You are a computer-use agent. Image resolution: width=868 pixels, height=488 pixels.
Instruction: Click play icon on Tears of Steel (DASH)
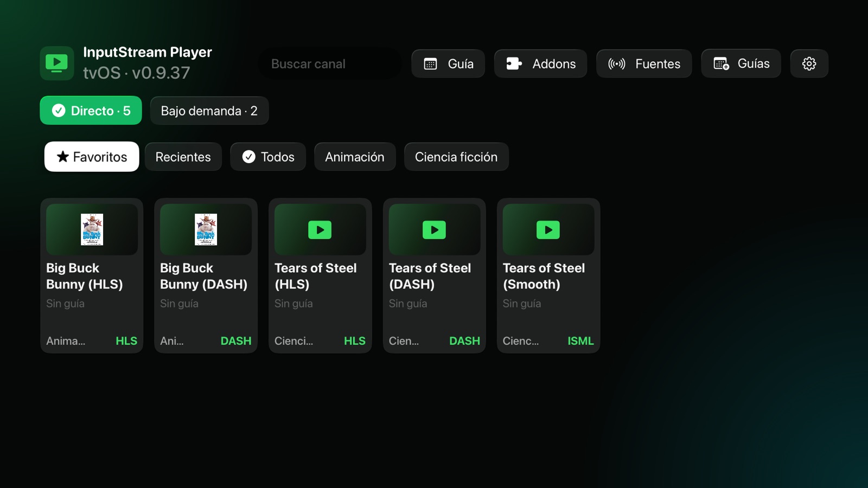click(x=434, y=230)
